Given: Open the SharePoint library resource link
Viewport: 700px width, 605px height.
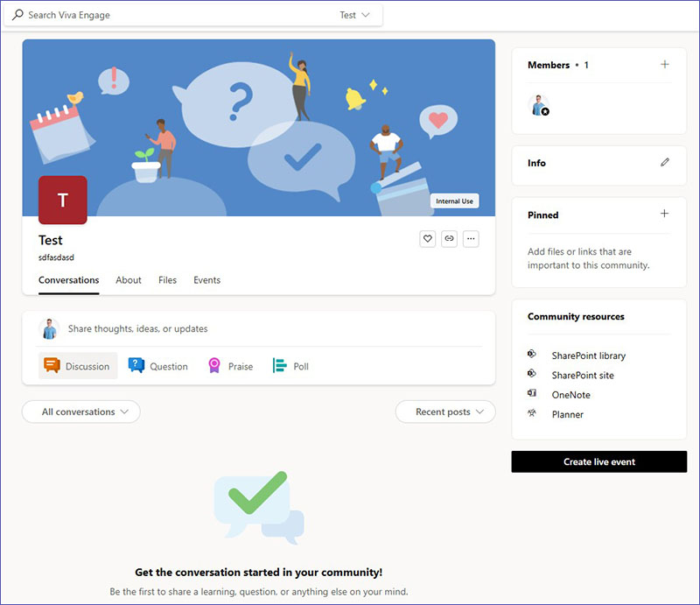Looking at the screenshot, I should 588,355.
